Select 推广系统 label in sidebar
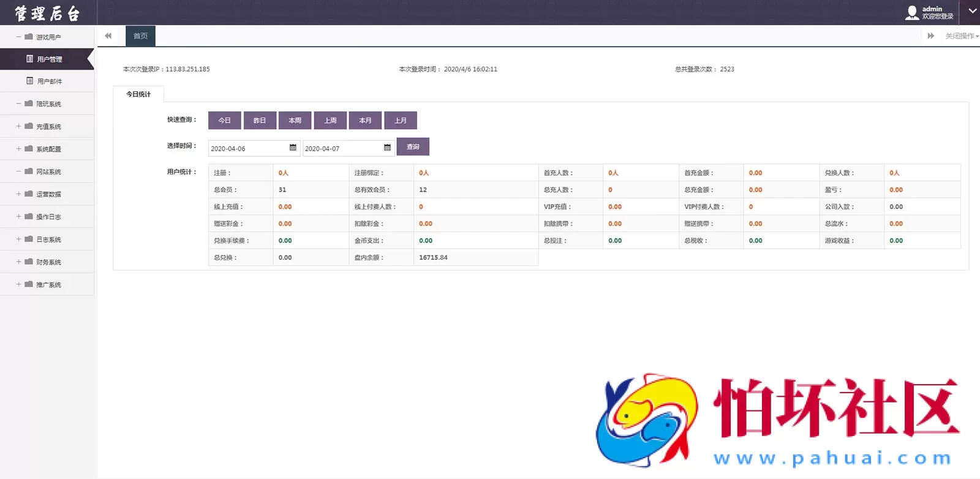980x479 pixels. coord(48,285)
